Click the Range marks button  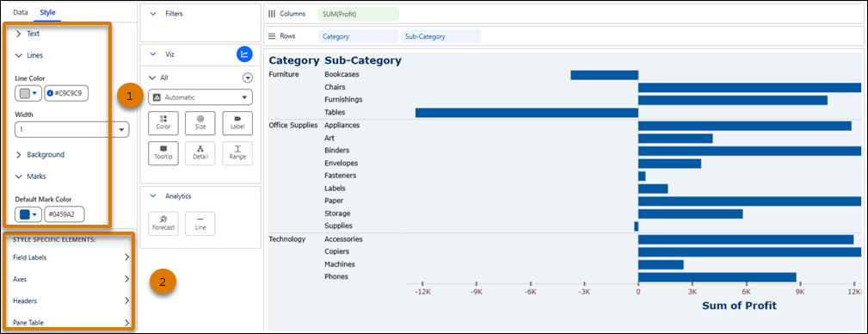[237, 153]
